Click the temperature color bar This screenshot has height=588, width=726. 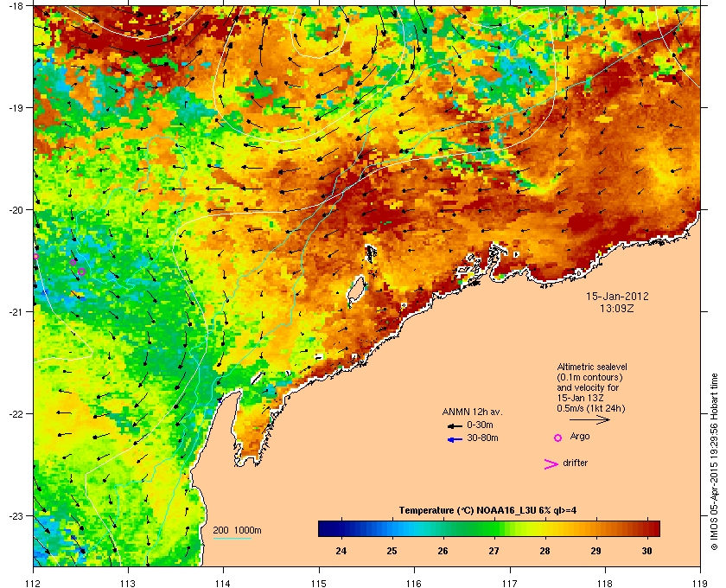click(489, 528)
